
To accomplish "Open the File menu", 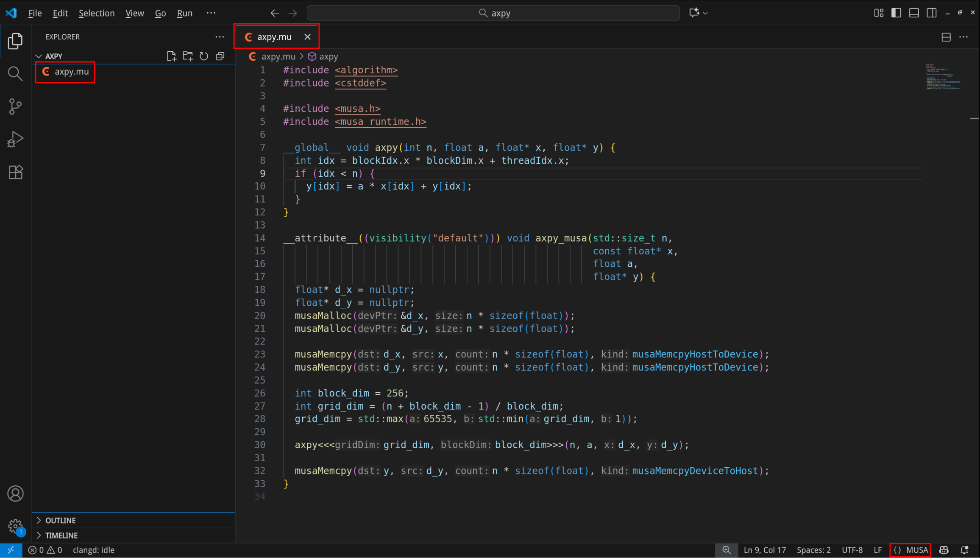I will click(35, 13).
